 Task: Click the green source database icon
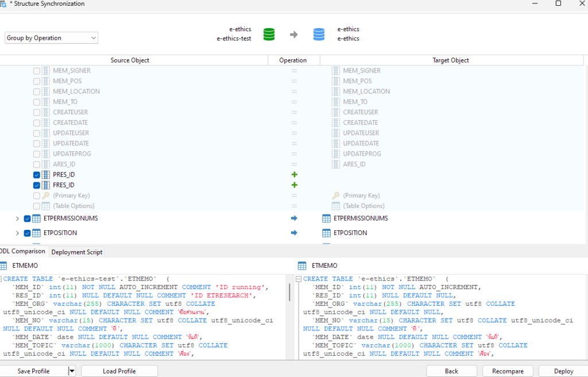[269, 34]
